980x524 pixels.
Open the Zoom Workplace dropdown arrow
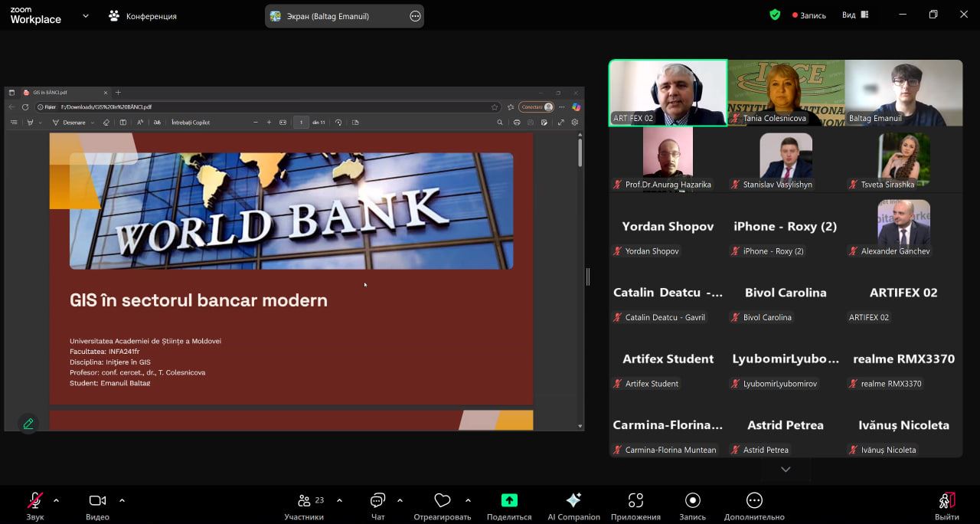(85, 15)
